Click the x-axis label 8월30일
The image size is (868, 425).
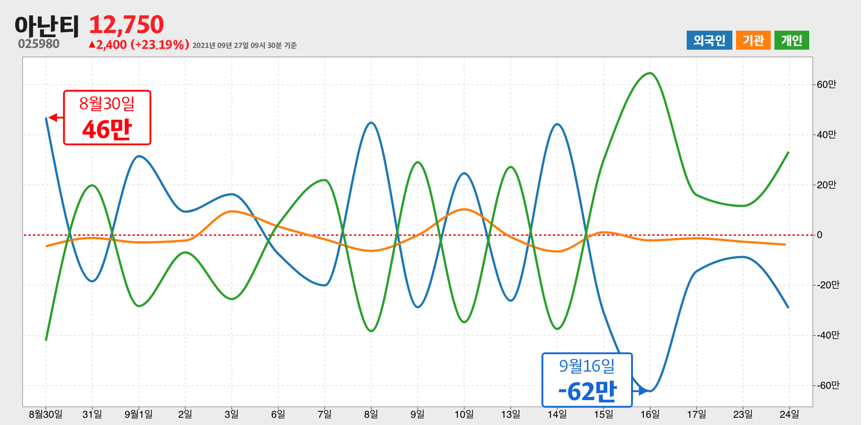tap(46, 414)
